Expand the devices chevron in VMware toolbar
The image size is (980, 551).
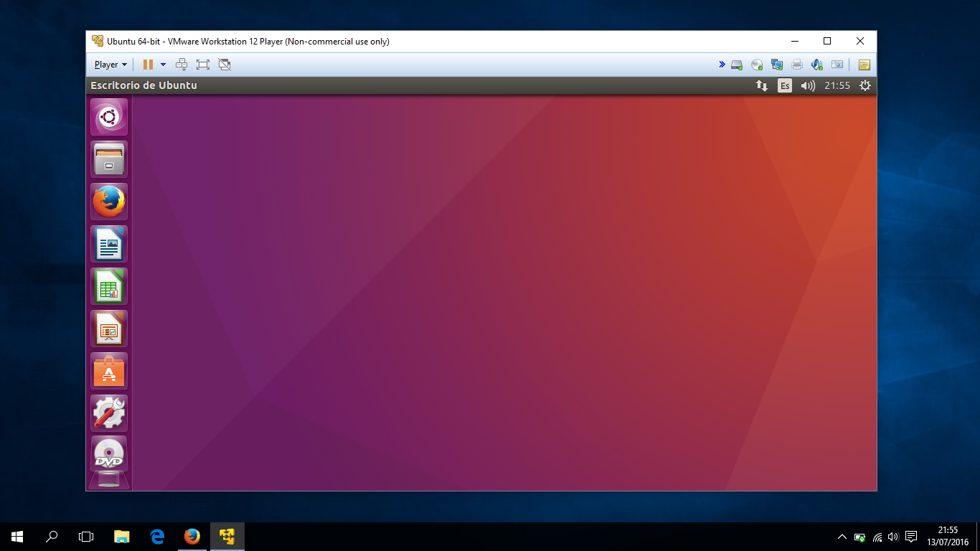722,65
